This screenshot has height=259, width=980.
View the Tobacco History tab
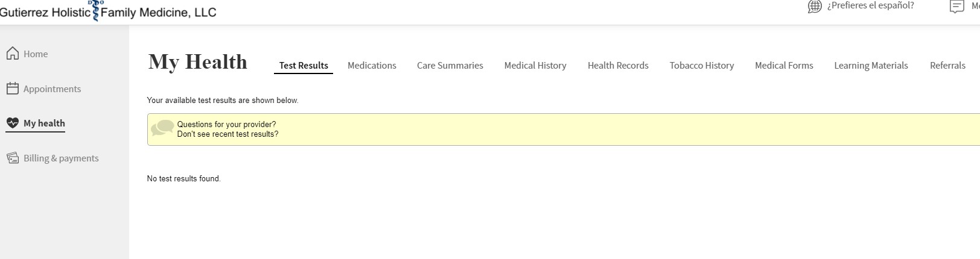click(702, 65)
